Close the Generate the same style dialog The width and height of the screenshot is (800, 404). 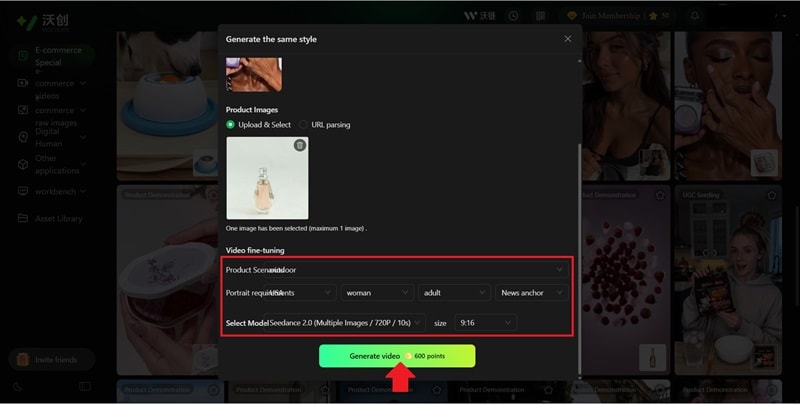coord(568,39)
